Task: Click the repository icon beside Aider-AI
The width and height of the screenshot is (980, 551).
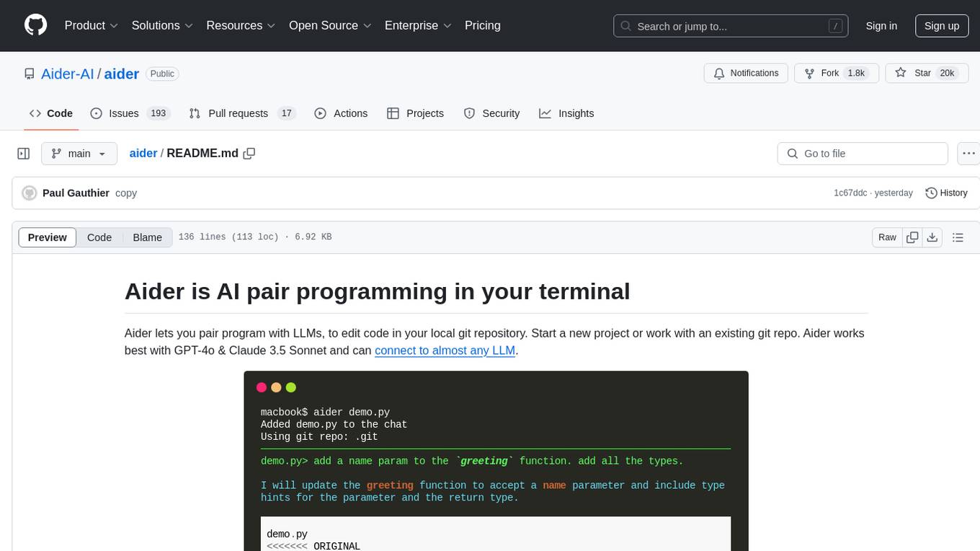Action: point(30,74)
